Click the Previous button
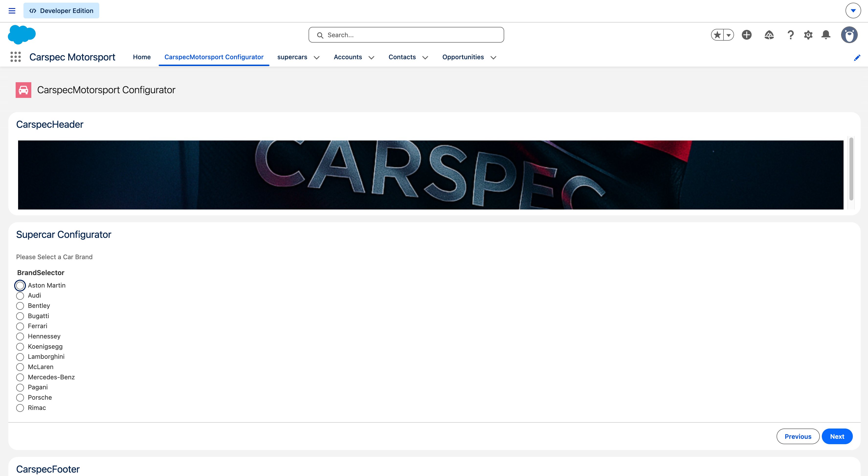 pyautogui.click(x=798, y=437)
